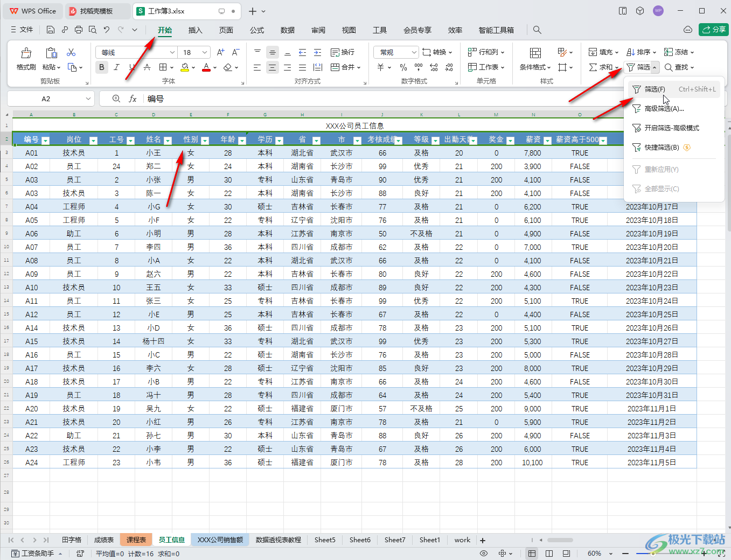
Task: Open filter dropdown for 学历 column
Action: [x=279, y=141]
